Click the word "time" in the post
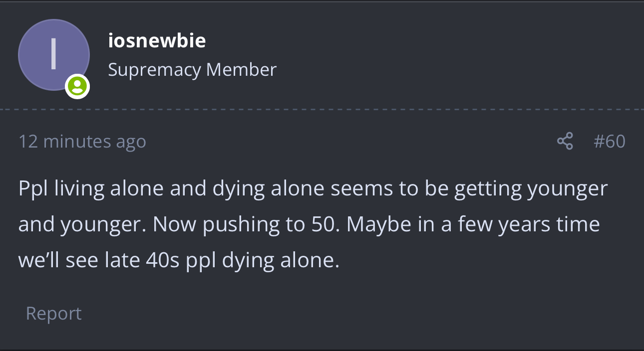This screenshot has height=351, width=644. pyautogui.click(x=578, y=224)
